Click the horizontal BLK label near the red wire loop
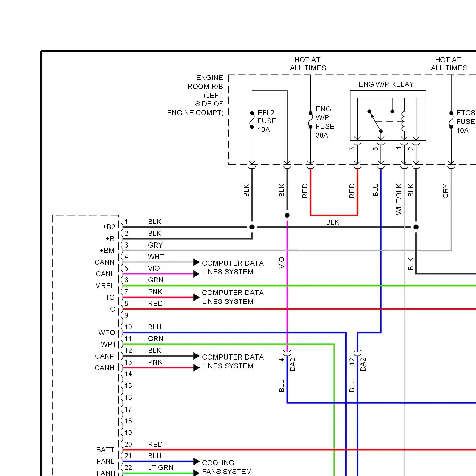 coord(333,222)
